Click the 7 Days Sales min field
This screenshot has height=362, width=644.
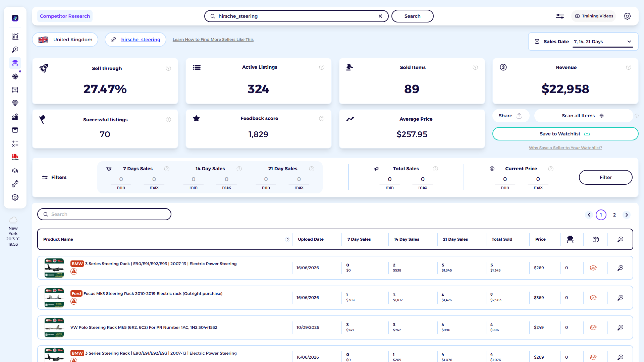121,179
